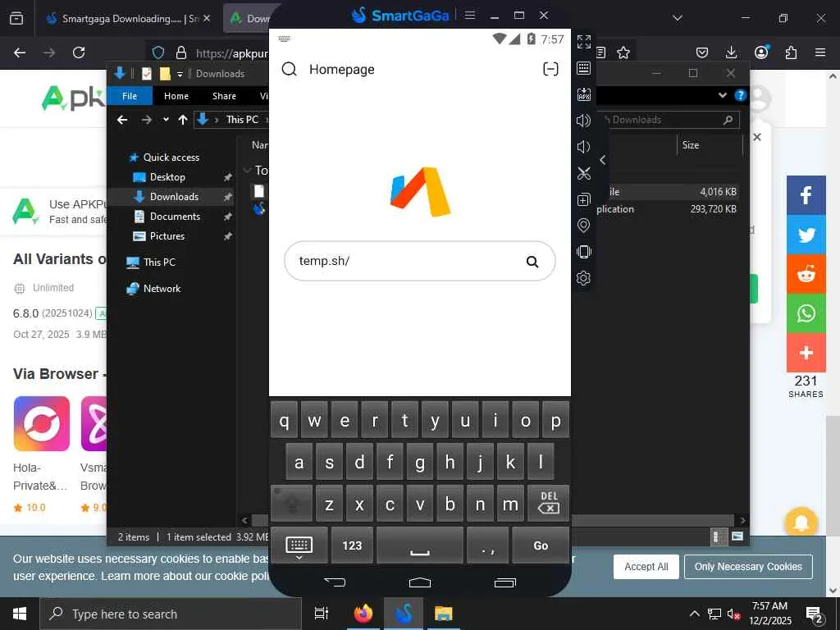Tap the Go key on keyboard
The height and width of the screenshot is (630, 840).
tap(541, 546)
